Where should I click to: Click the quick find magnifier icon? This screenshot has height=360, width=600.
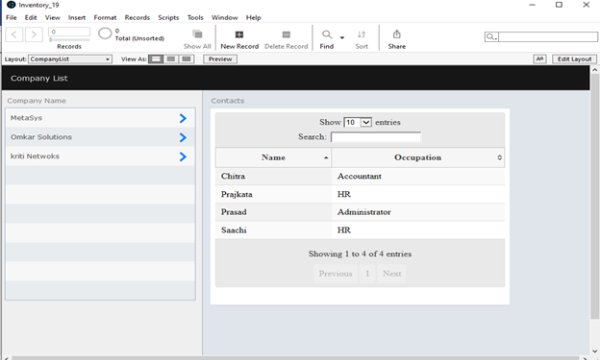pos(491,37)
